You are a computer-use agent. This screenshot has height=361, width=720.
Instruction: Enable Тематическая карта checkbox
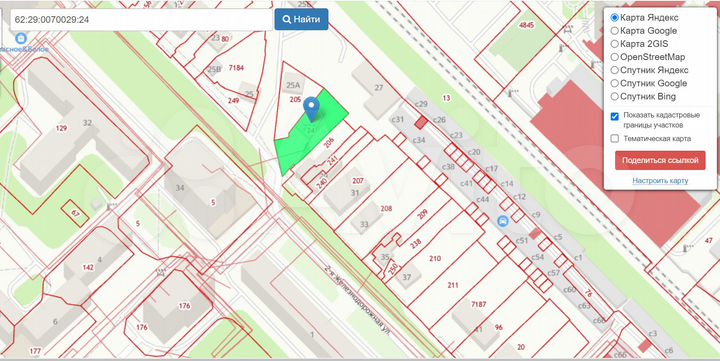coord(615,139)
